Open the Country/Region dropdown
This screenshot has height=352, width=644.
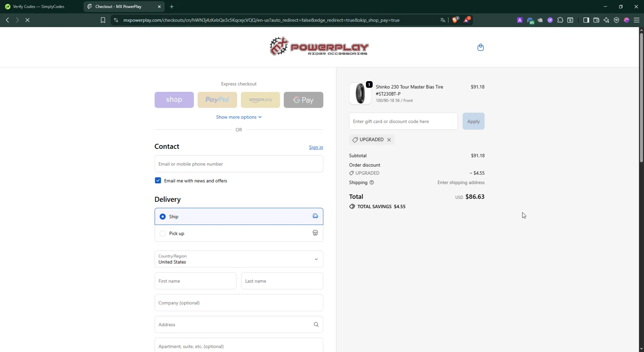pos(239,259)
